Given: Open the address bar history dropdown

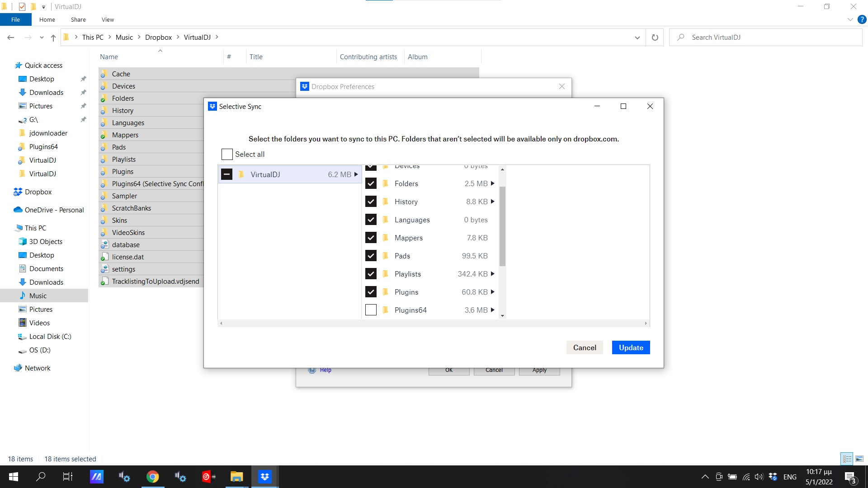Looking at the screenshot, I should coord(637,38).
